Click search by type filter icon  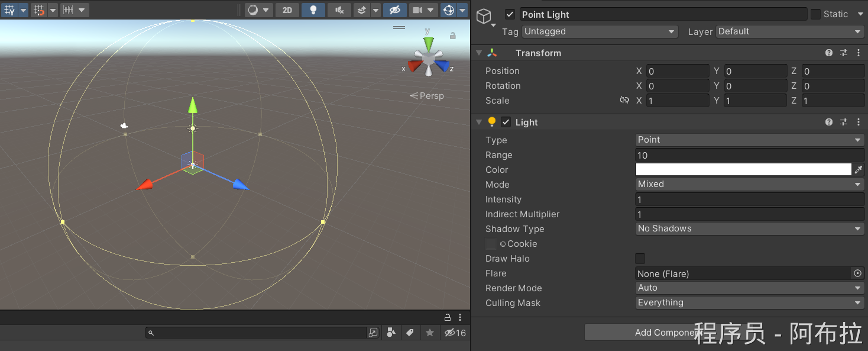391,333
